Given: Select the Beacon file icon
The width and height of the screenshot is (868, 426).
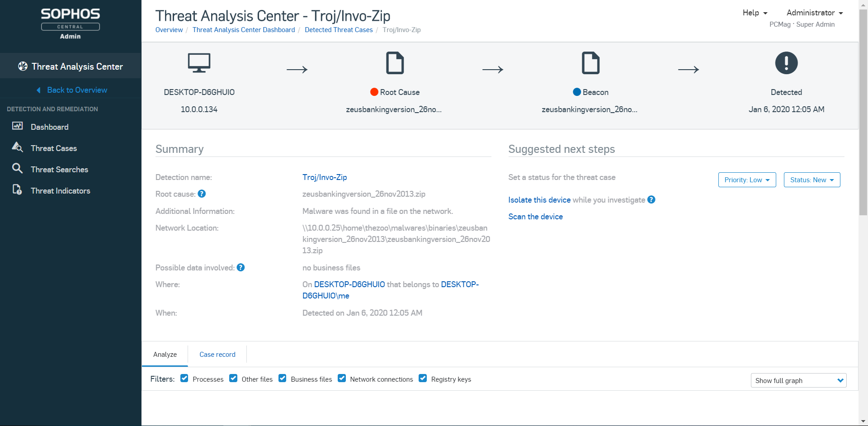Looking at the screenshot, I should point(590,63).
